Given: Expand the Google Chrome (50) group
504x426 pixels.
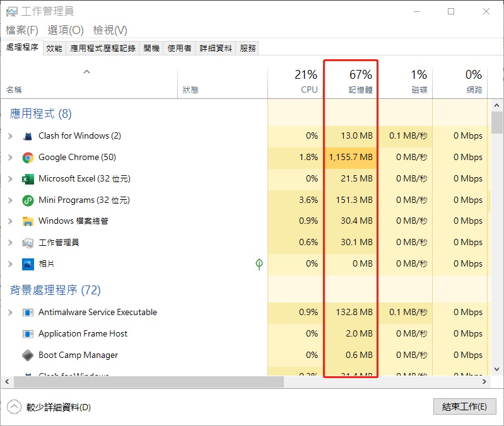Looking at the screenshot, I should point(10,158).
